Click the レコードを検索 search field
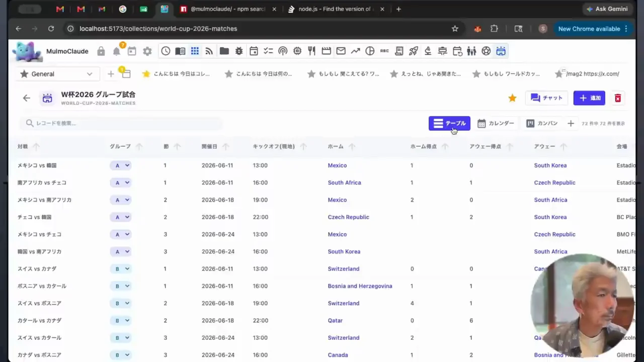Viewport: 644px width, 362px height. pyautogui.click(x=121, y=123)
